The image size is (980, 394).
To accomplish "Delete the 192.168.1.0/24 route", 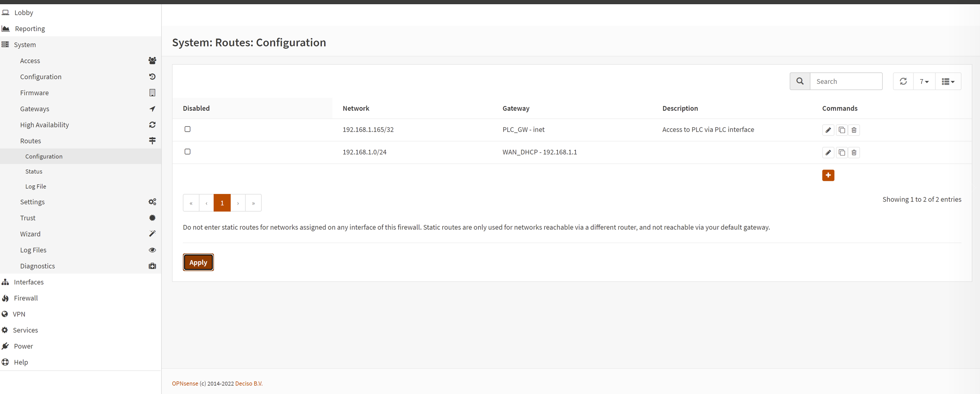I will click(x=854, y=152).
